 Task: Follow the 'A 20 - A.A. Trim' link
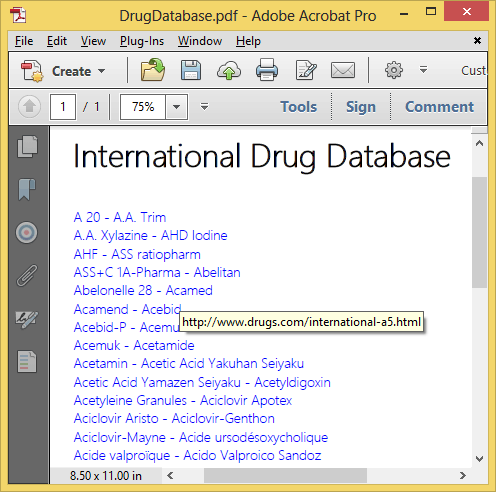pos(120,217)
